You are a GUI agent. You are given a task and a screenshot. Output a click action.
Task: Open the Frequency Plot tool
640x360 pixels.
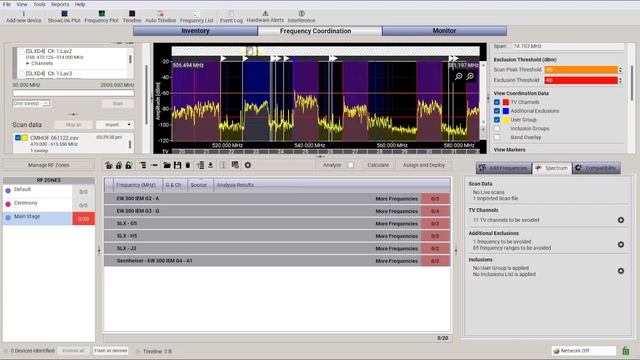click(101, 17)
